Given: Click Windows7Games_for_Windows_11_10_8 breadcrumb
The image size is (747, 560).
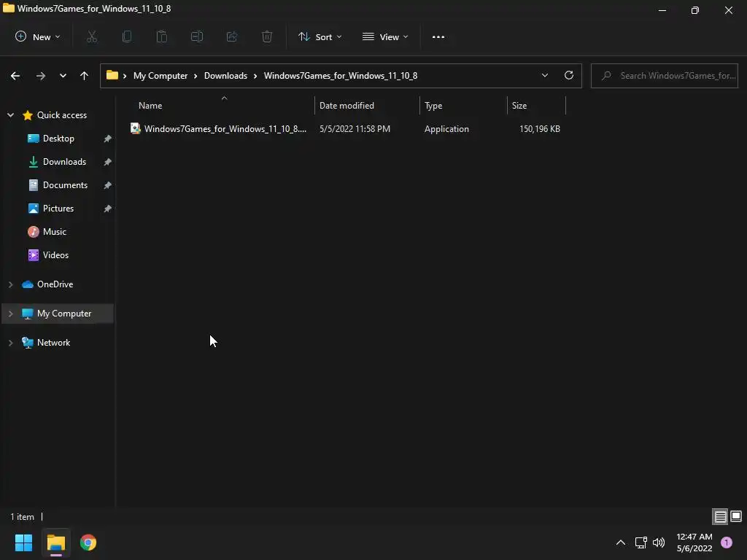Looking at the screenshot, I should (341, 76).
